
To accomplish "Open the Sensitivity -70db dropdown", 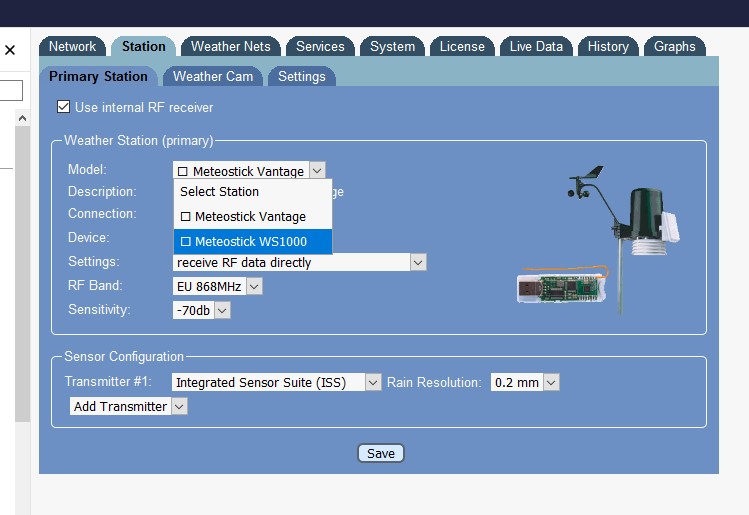I will (x=201, y=310).
